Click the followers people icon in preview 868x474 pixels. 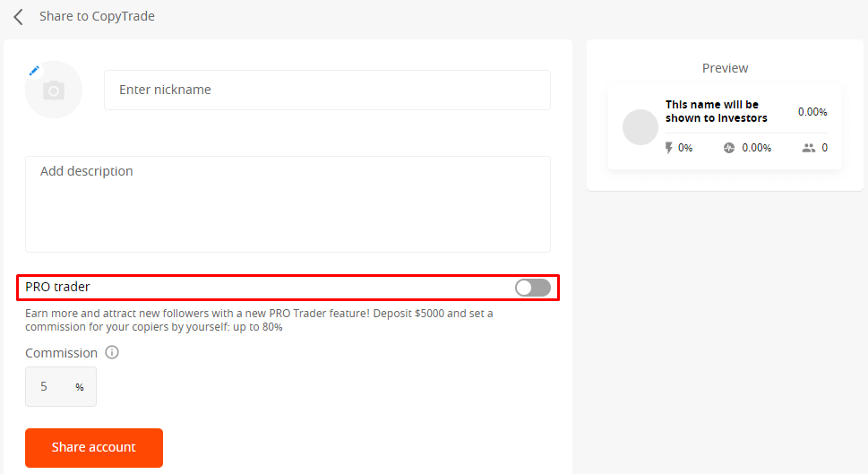click(x=809, y=148)
